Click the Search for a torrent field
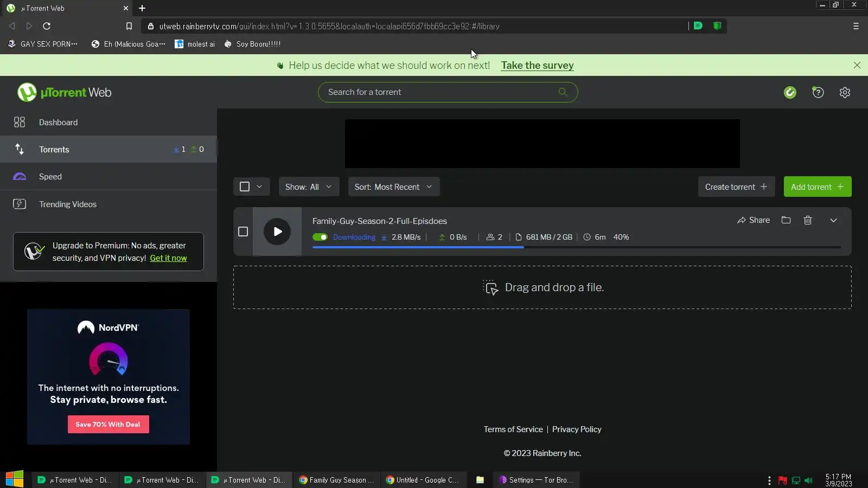The height and width of the screenshot is (488, 868). pyautogui.click(x=448, y=92)
